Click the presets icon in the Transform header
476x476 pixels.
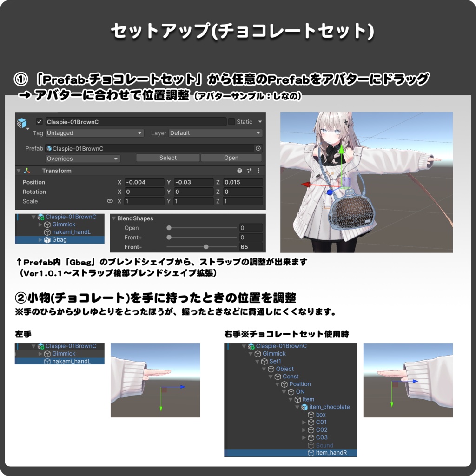click(249, 170)
